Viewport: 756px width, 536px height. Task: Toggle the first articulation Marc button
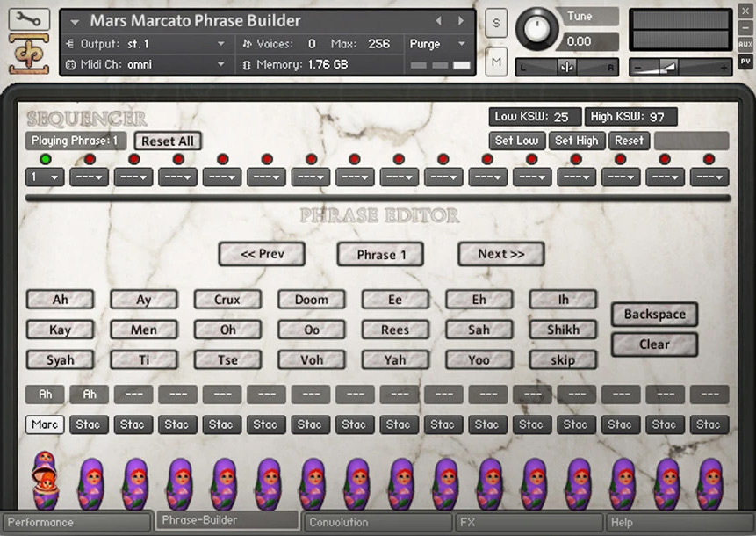[x=45, y=424]
